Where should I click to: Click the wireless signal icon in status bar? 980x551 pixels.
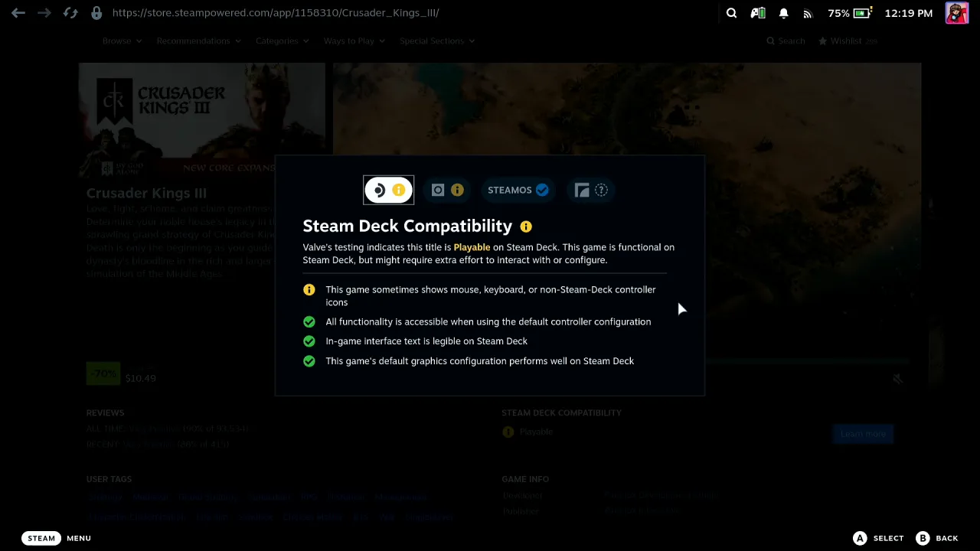[x=808, y=13]
